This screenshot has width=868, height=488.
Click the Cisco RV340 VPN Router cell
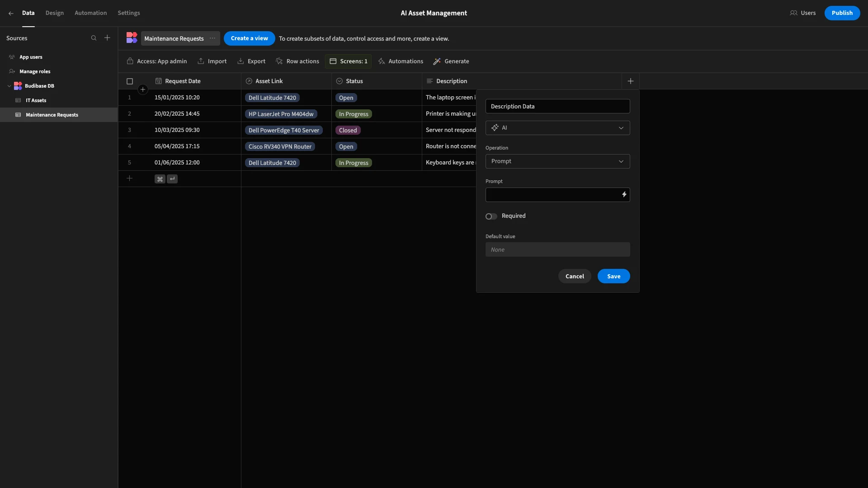[x=280, y=146]
